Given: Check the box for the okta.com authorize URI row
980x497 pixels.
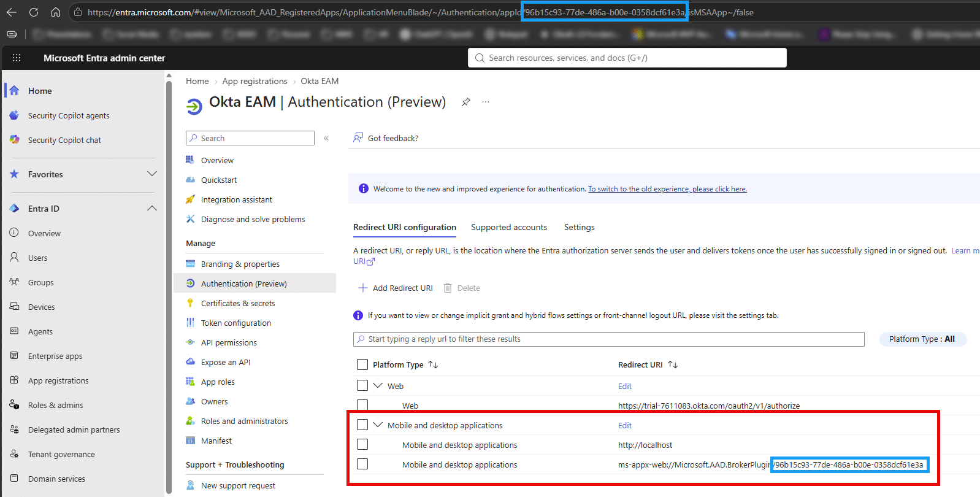Looking at the screenshot, I should (x=362, y=405).
